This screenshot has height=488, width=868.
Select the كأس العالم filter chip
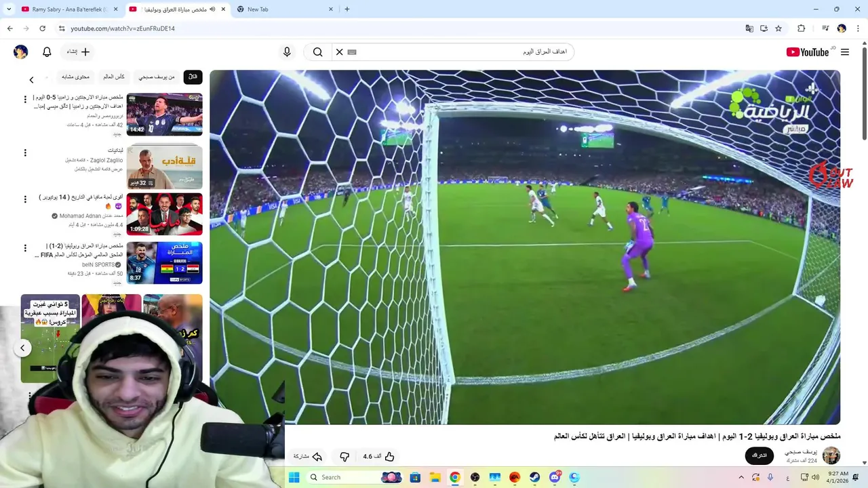(114, 77)
